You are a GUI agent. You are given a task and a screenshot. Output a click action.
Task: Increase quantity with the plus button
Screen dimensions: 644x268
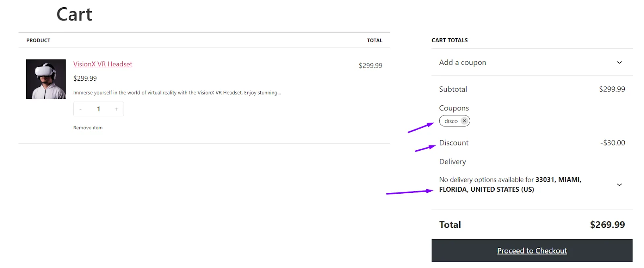coord(117,109)
